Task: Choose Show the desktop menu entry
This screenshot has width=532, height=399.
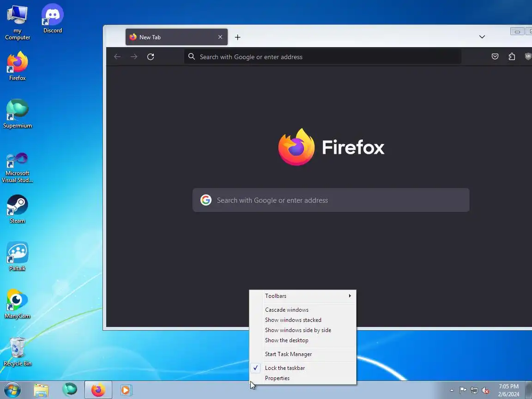Action: [x=302, y=340]
